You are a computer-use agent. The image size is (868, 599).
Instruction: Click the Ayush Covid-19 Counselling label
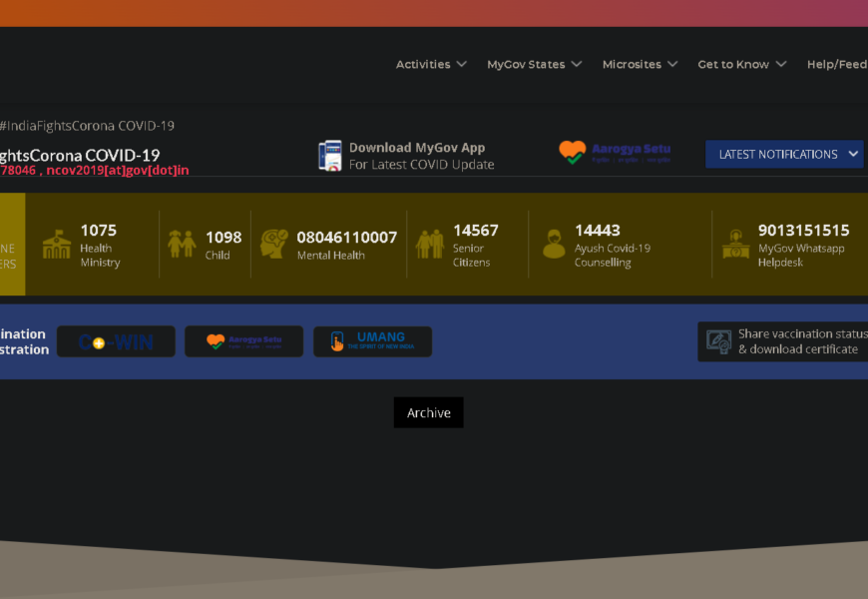pos(613,256)
